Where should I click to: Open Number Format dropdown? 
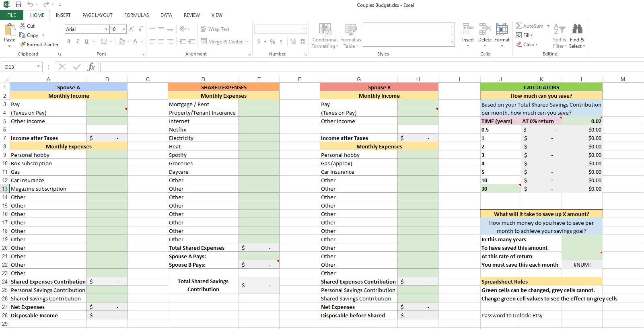304,29
